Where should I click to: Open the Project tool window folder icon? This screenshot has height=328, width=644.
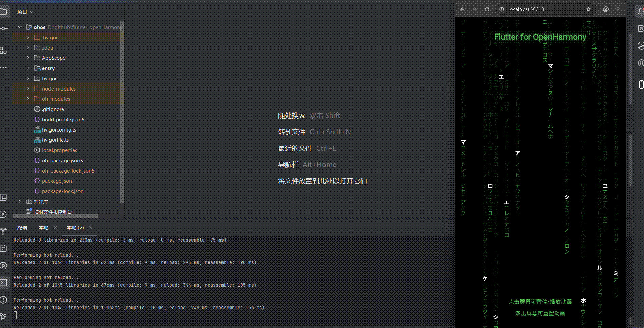(x=3, y=12)
